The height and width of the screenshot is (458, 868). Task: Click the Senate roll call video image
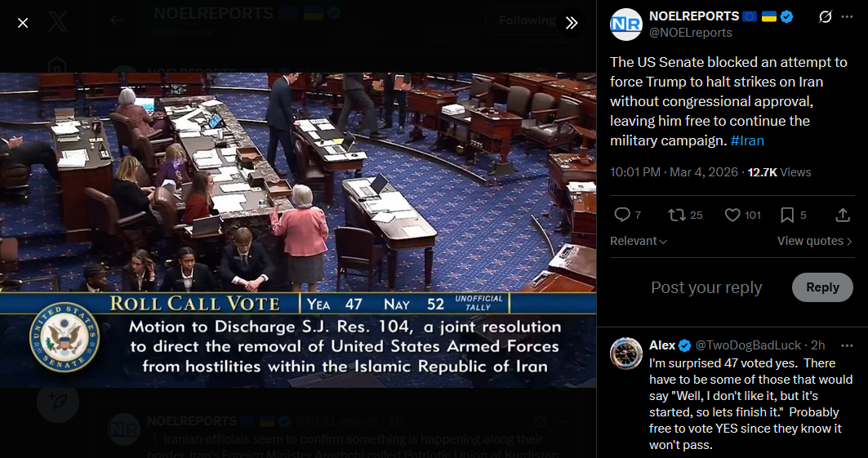298,229
